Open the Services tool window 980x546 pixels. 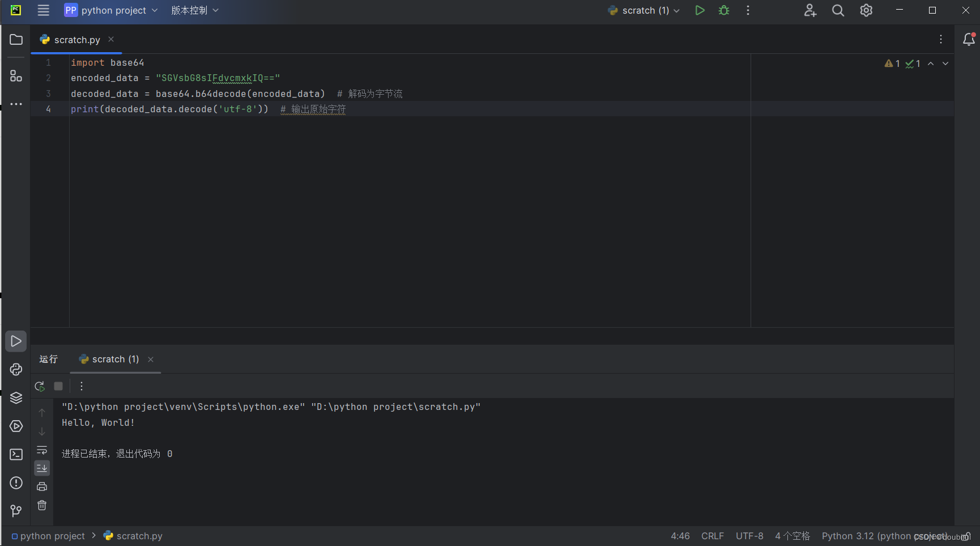[x=16, y=426]
